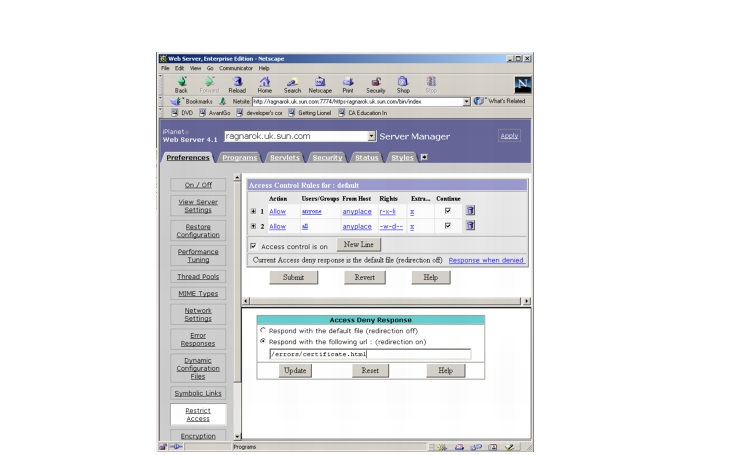This screenshot has width=730, height=455.
Task: Click the horizontal scrollbar right arrow
Action: (x=527, y=301)
